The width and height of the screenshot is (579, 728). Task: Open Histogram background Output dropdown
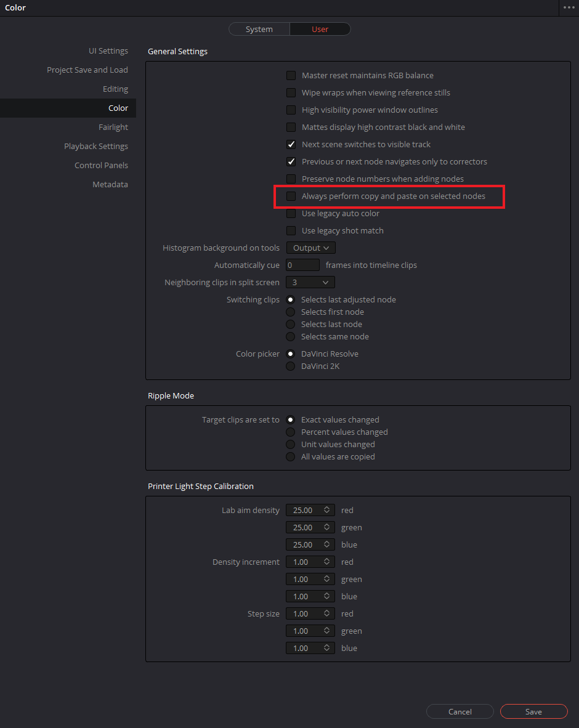[x=310, y=248]
